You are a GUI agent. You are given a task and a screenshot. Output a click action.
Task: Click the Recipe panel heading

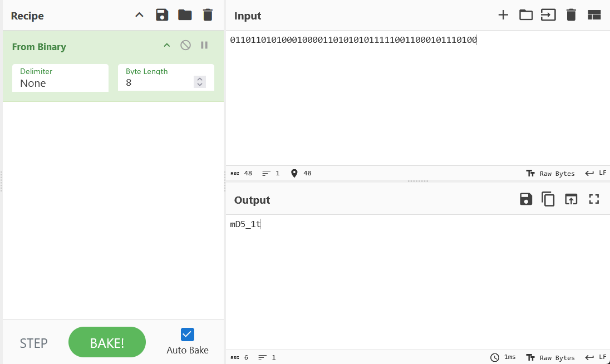27,16
